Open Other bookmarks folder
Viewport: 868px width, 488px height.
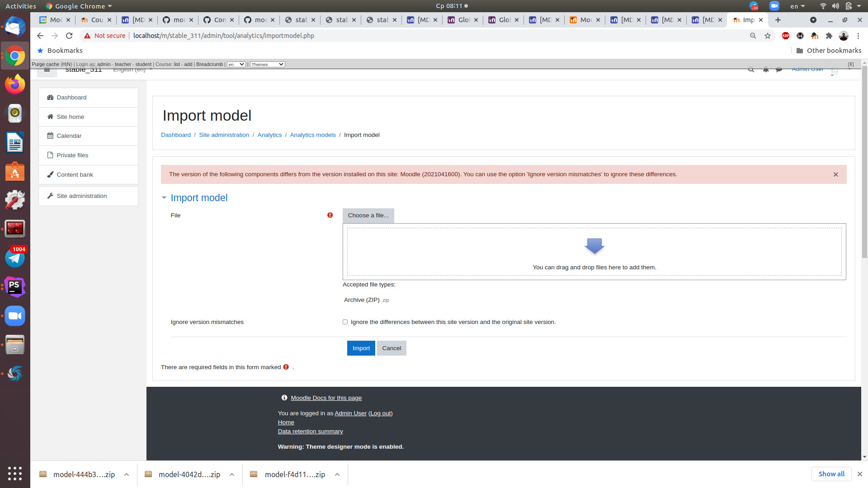pyautogui.click(x=829, y=51)
